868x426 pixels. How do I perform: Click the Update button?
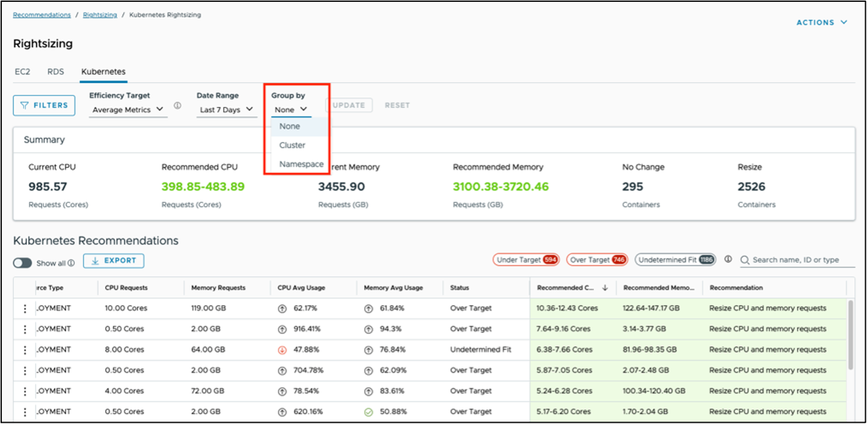click(x=349, y=105)
